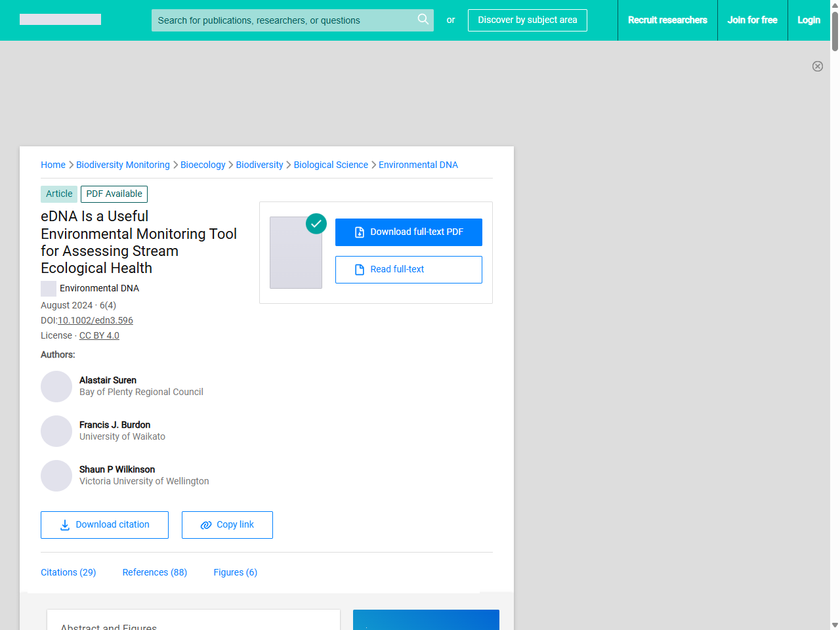The width and height of the screenshot is (840, 630).
Task: Open Environmental DNA breadcrumb link
Action: tap(418, 165)
